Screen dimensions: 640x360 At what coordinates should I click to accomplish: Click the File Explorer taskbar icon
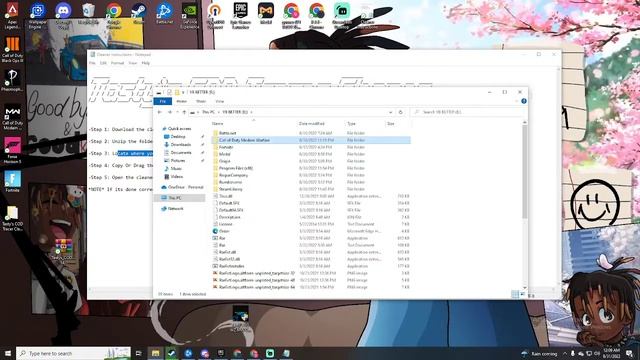156,353
